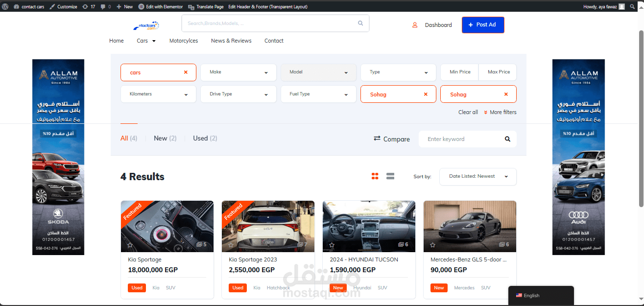Click the Compare arrows button

(391, 139)
